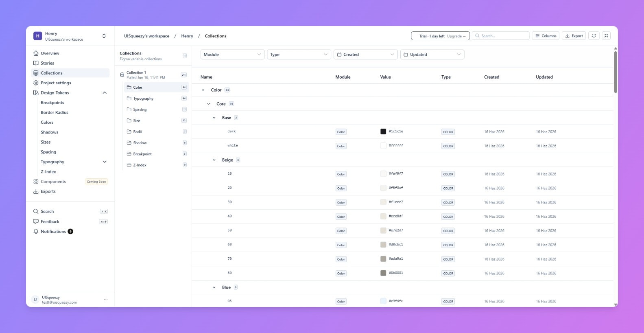644x333 pixels.
Task: Go to Stories in the sidebar
Action: tap(70, 63)
